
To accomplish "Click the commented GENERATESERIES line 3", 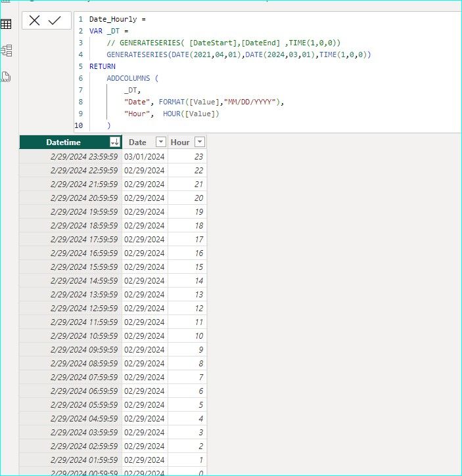I will [223, 43].
